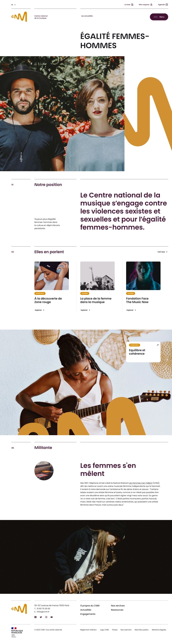Screen dimensions: 172x644
Task: Open Nos services footer item
Action: coord(118,606)
